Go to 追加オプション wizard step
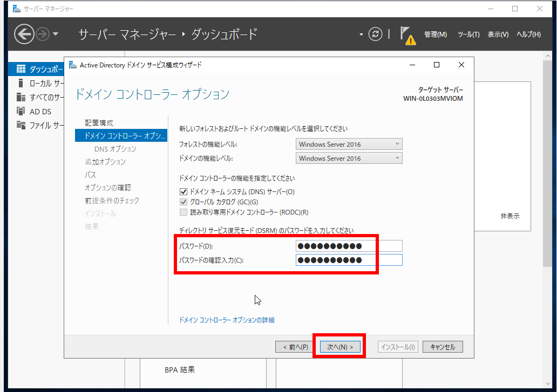 [x=105, y=162]
